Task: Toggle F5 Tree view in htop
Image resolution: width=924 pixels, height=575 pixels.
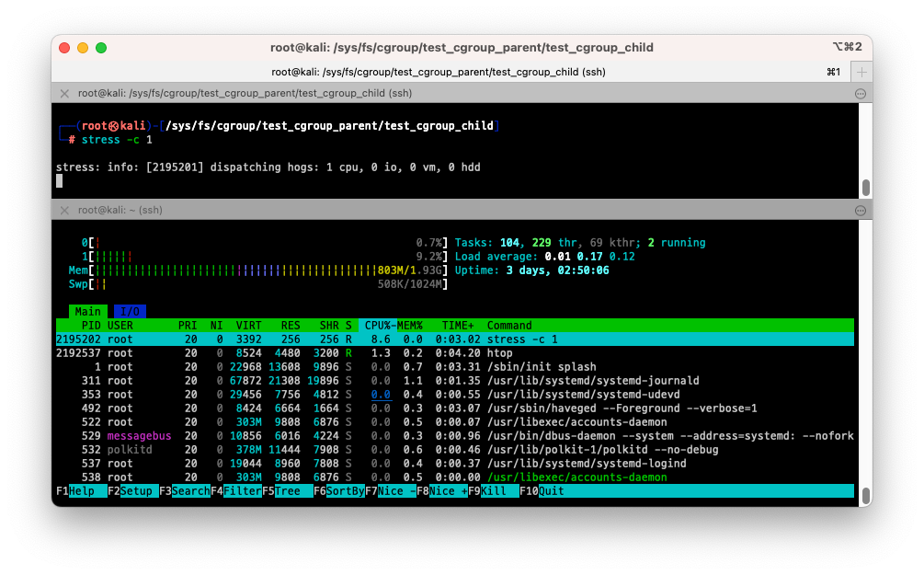Action: click(x=287, y=491)
